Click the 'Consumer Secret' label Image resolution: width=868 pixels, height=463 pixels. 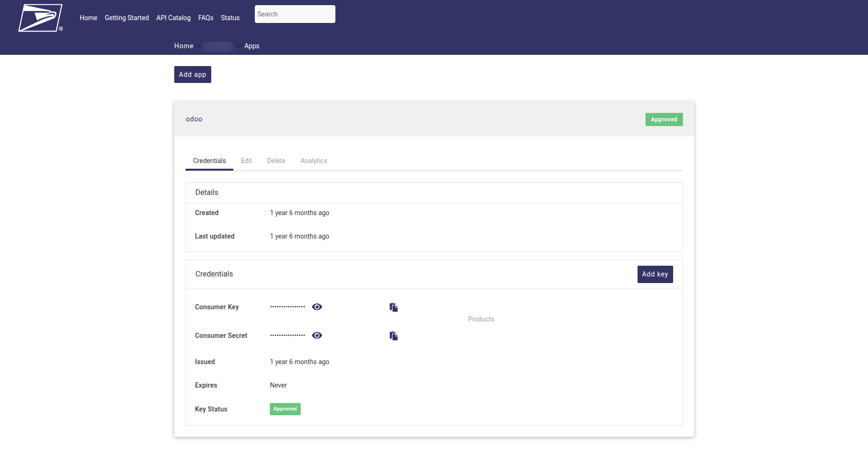(221, 336)
